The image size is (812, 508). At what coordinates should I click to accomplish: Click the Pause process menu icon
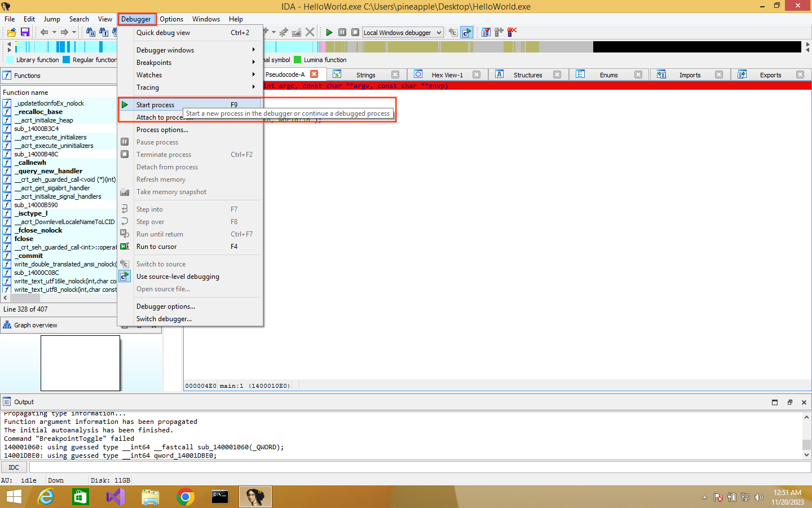coord(125,142)
